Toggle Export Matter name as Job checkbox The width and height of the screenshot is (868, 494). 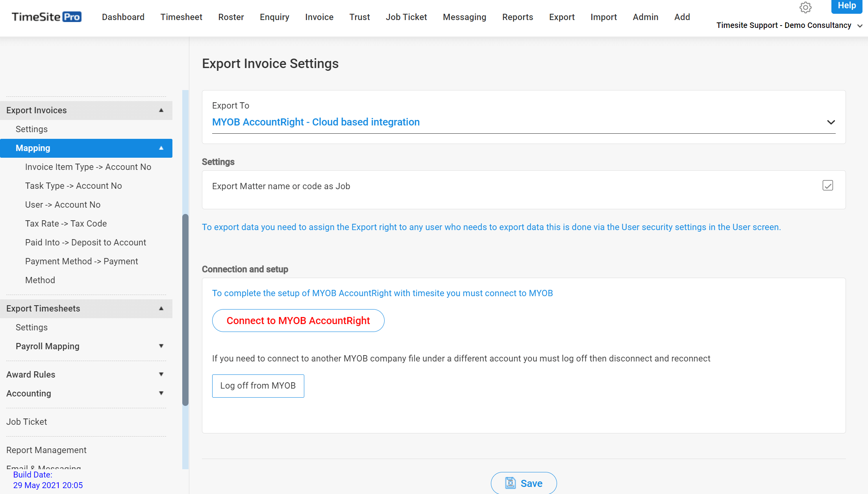827,186
